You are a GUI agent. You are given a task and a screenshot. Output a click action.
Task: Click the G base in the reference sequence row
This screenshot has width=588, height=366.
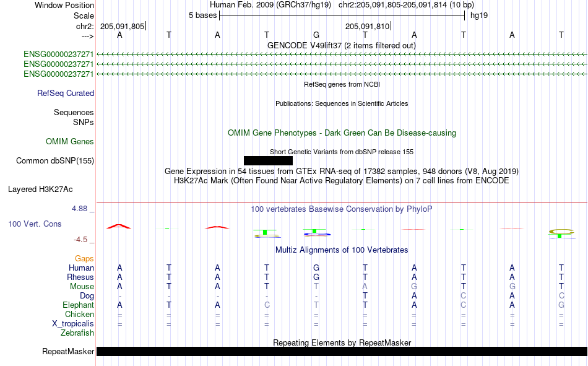point(316,35)
